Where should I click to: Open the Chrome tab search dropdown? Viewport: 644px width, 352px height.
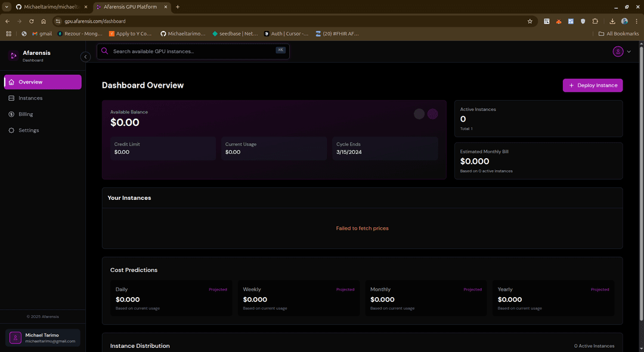[7, 7]
